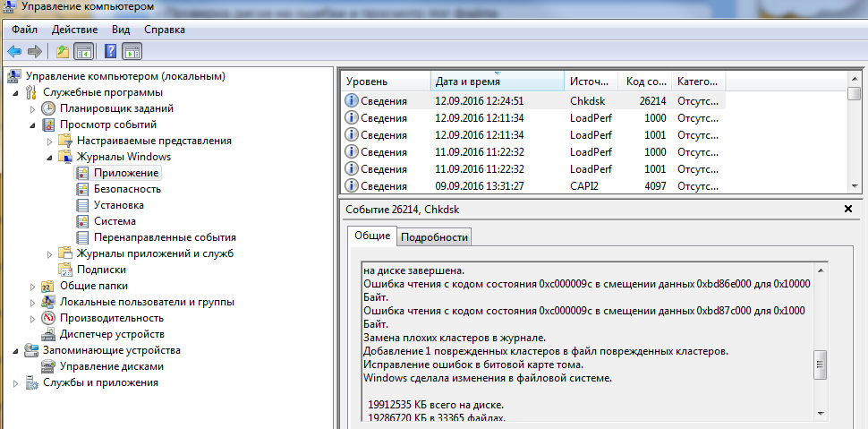Switch to the Подробности tab
868x429 pixels.
point(435,237)
